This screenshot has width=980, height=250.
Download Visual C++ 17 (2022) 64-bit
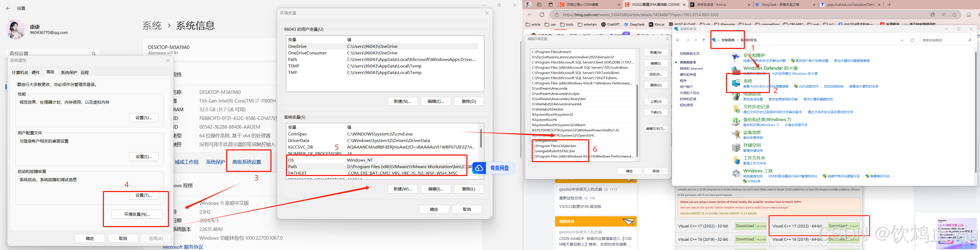point(842,226)
